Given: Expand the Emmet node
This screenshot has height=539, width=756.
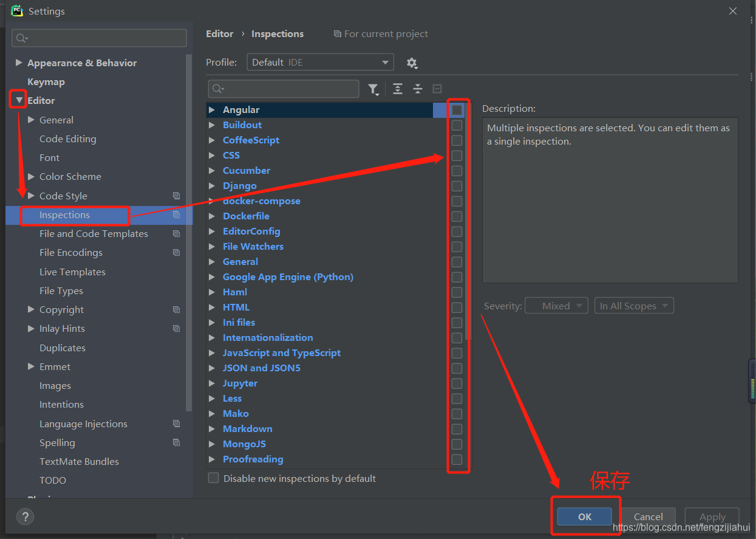Looking at the screenshot, I should (31, 366).
